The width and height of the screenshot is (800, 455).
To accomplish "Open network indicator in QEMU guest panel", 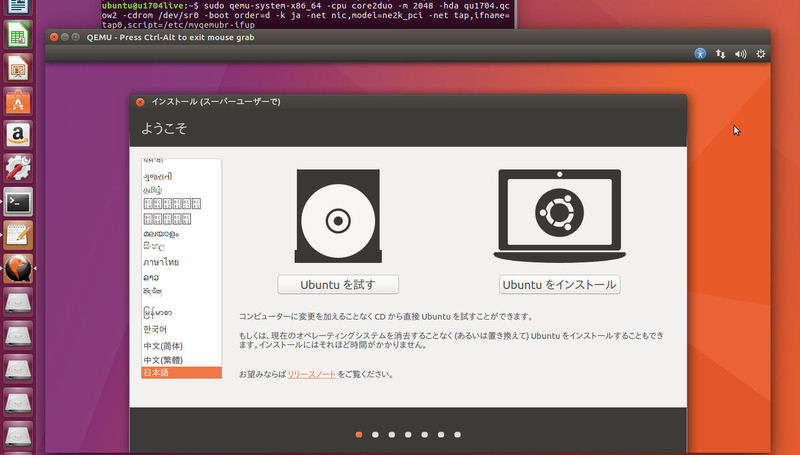I will point(720,54).
